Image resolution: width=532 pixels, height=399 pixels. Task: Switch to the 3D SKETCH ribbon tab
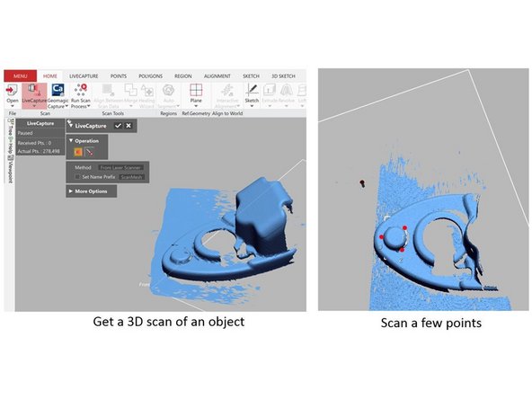[x=283, y=76]
